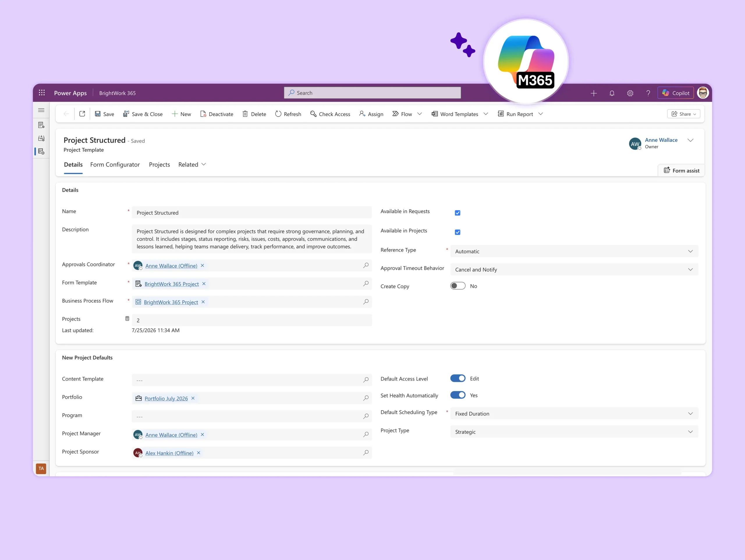Open the settings gear
The image size is (745, 560).
click(630, 93)
